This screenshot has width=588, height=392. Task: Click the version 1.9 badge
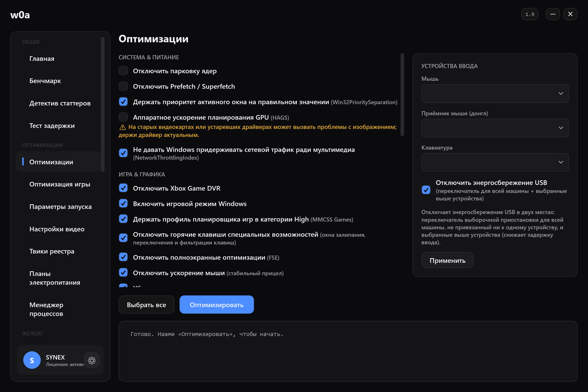[530, 14]
